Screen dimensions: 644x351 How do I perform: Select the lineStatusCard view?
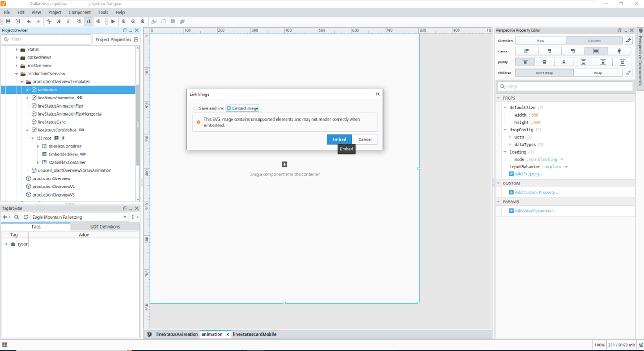(51, 122)
